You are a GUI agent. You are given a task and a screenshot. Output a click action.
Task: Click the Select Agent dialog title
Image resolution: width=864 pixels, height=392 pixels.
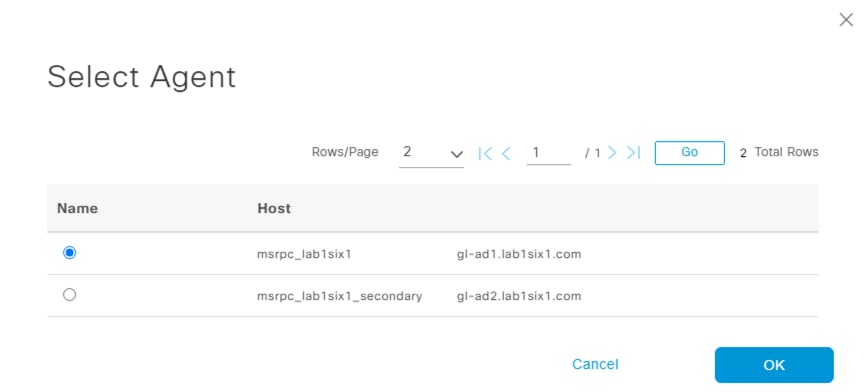pos(142,77)
